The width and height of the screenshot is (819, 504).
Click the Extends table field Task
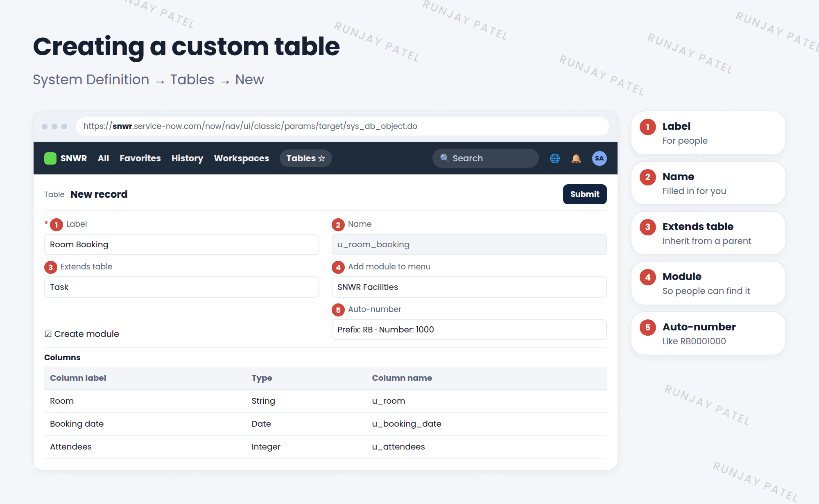coord(181,287)
